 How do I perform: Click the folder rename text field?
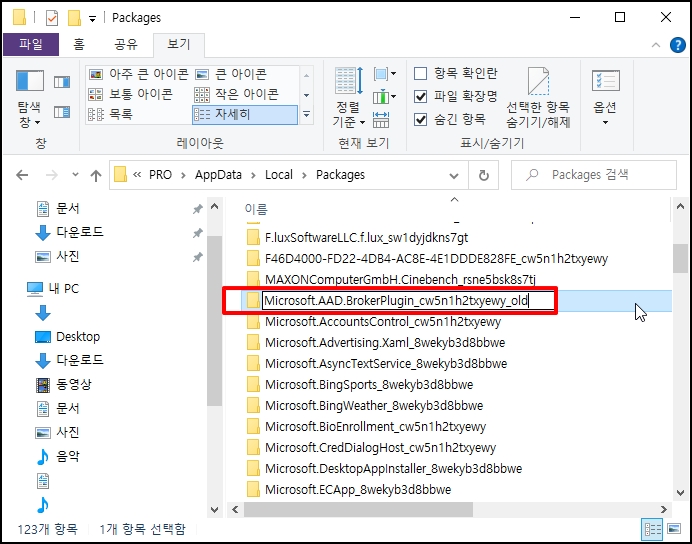coord(408,301)
